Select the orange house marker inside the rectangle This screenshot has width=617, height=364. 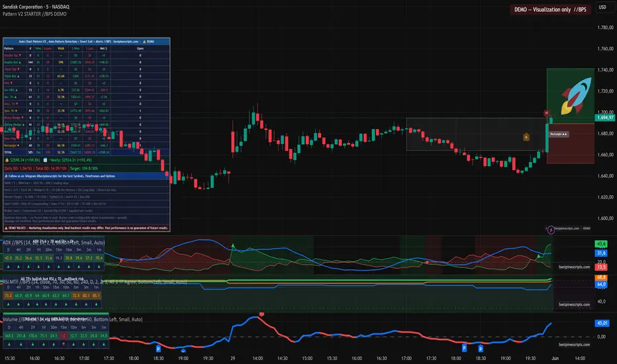click(526, 136)
